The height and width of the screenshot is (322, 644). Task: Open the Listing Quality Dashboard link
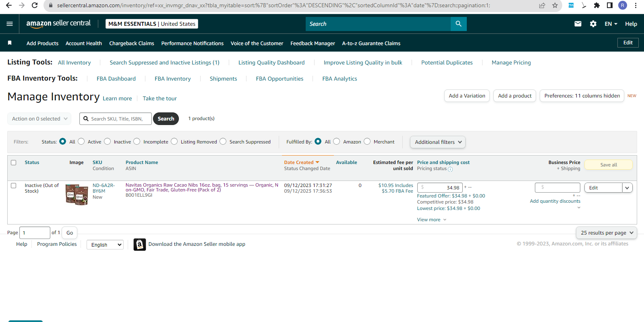point(271,62)
